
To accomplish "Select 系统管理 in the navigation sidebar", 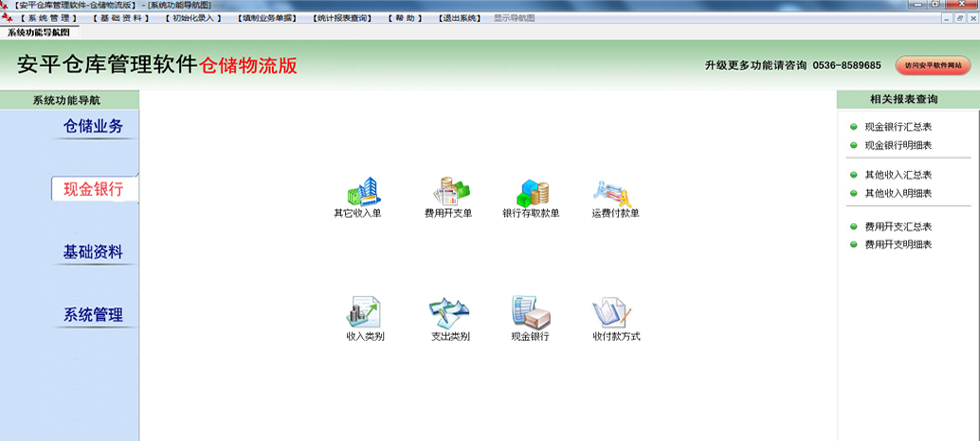I will (93, 315).
